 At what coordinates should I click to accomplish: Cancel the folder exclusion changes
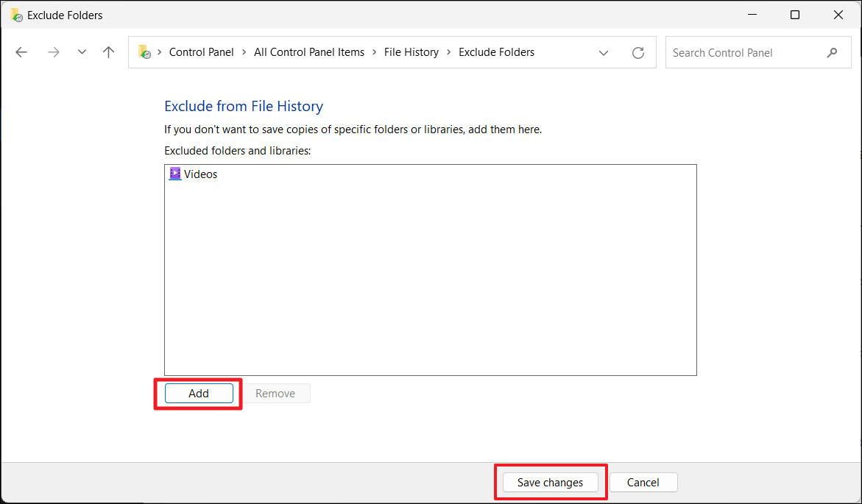point(643,483)
